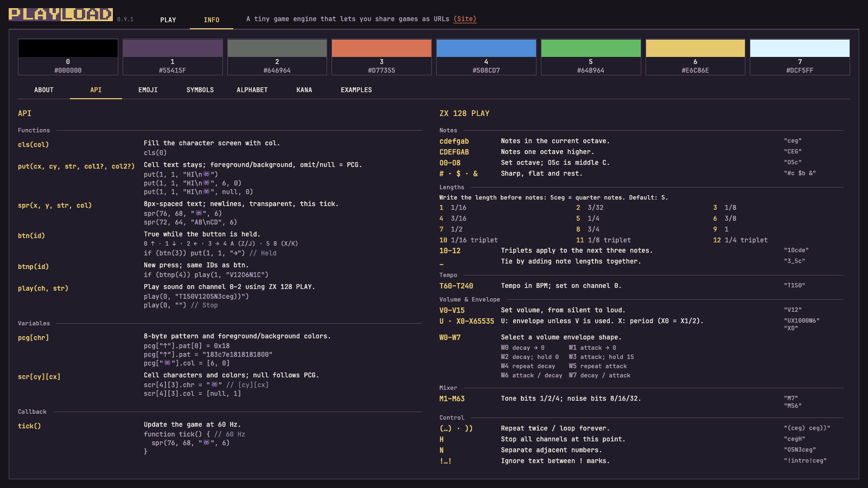
Task: Open the ALPHABET sub-tab
Action: [252, 90]
